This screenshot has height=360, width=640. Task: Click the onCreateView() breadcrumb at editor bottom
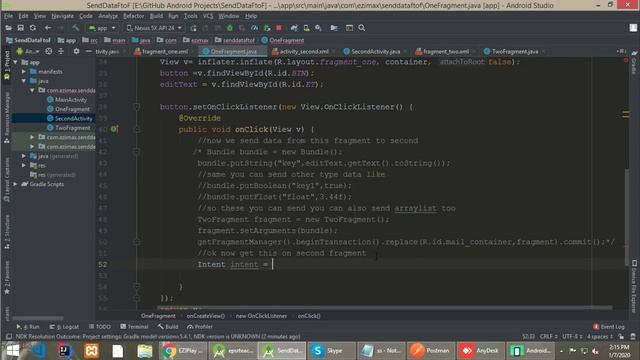206,316
